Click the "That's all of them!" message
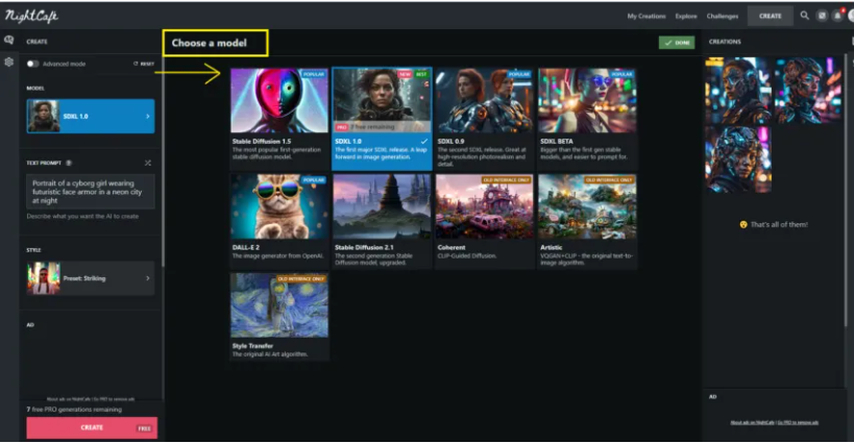 773,224
